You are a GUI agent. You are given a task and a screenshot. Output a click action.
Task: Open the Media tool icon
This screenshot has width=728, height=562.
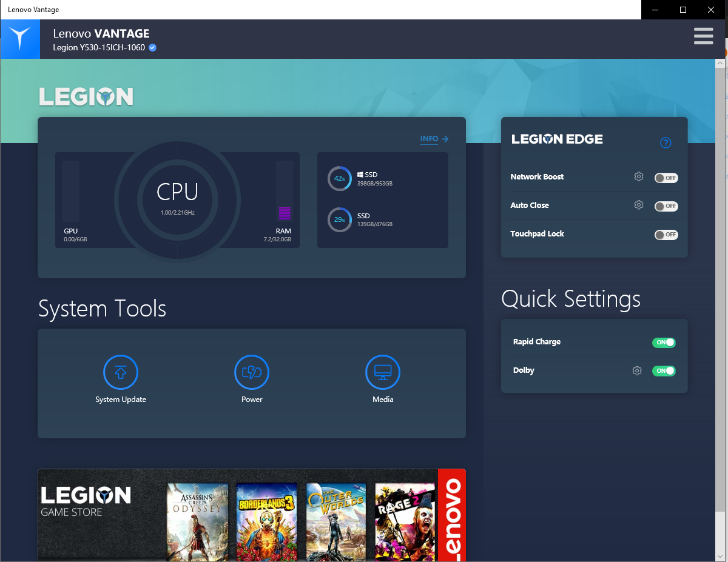383,372
